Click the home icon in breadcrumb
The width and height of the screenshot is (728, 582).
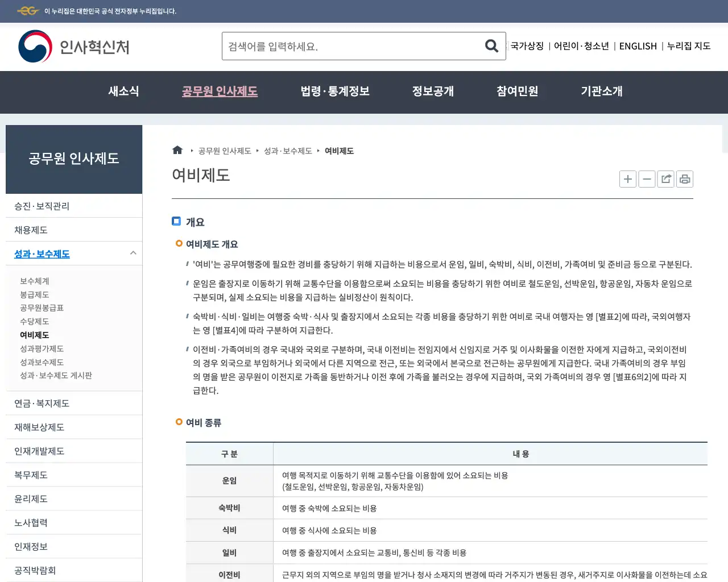coord(177,150)
